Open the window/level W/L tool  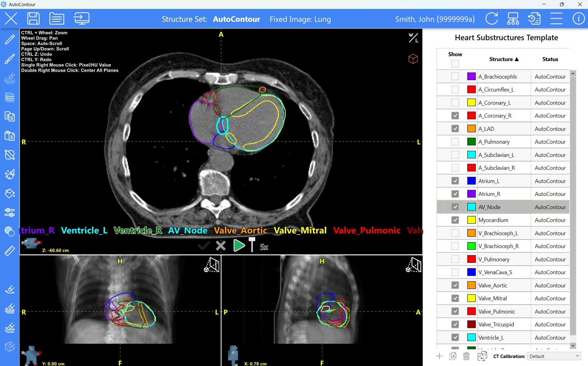413,38
